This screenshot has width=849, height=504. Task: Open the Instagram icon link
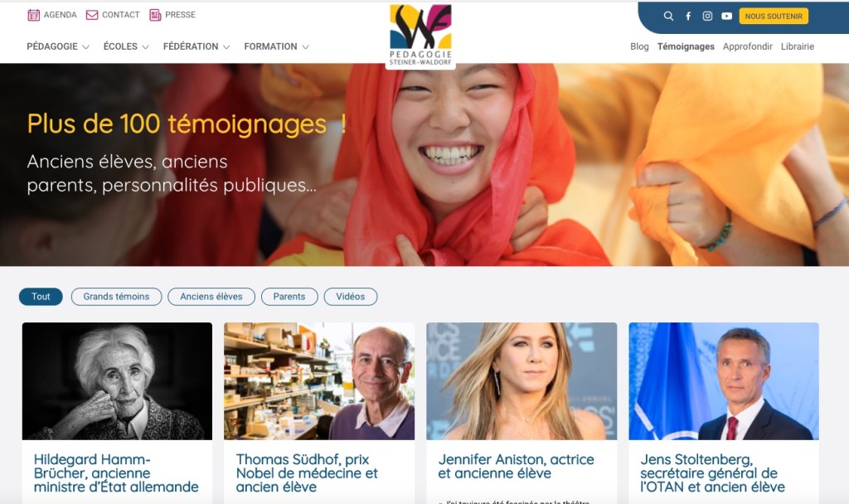707,17
